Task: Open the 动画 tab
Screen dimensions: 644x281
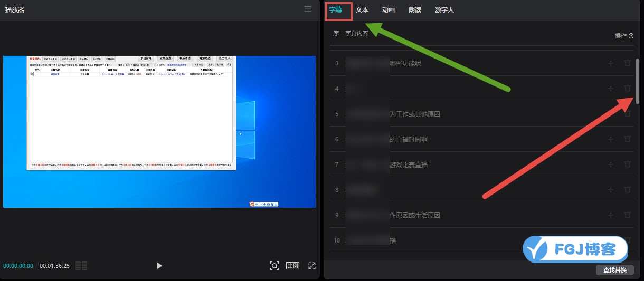Action: coord(389,10)
